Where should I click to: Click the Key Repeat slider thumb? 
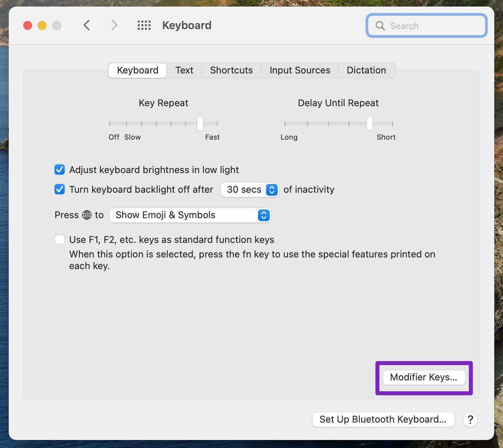[x=200, y=124]
